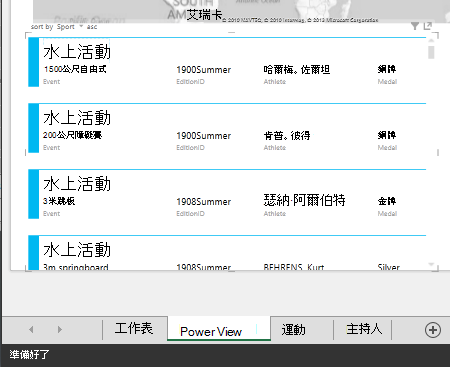Open the filter funnel icon
The image size is (450, 367).
pyautogui.click(x=415, y=26)
